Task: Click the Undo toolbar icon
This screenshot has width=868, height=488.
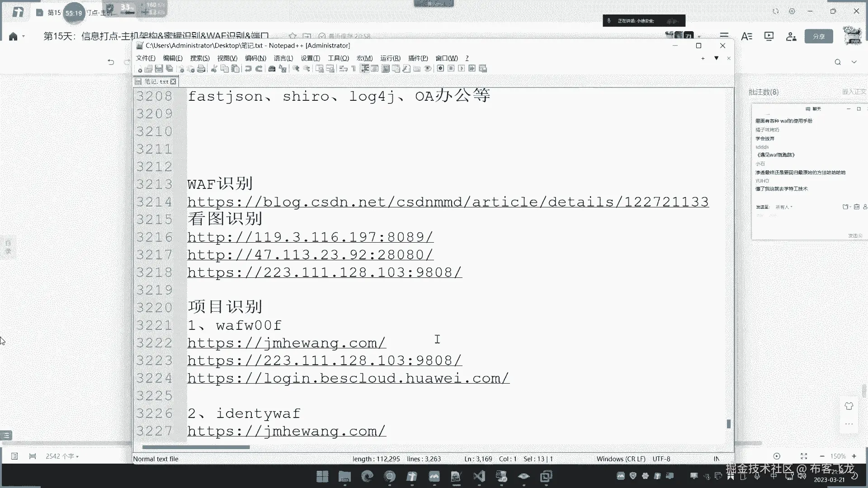Action: [248, 69]
